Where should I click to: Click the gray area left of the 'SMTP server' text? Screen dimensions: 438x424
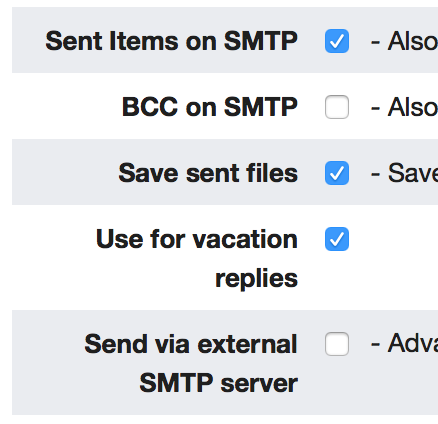(x=75, y=383)
